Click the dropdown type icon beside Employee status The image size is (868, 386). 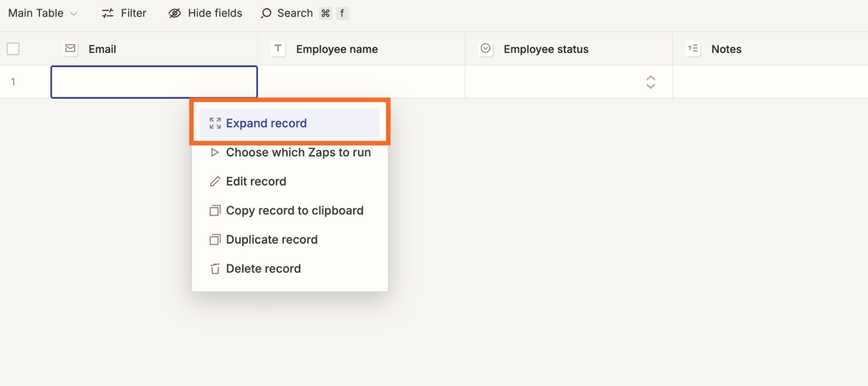click(x=486, y=48)
